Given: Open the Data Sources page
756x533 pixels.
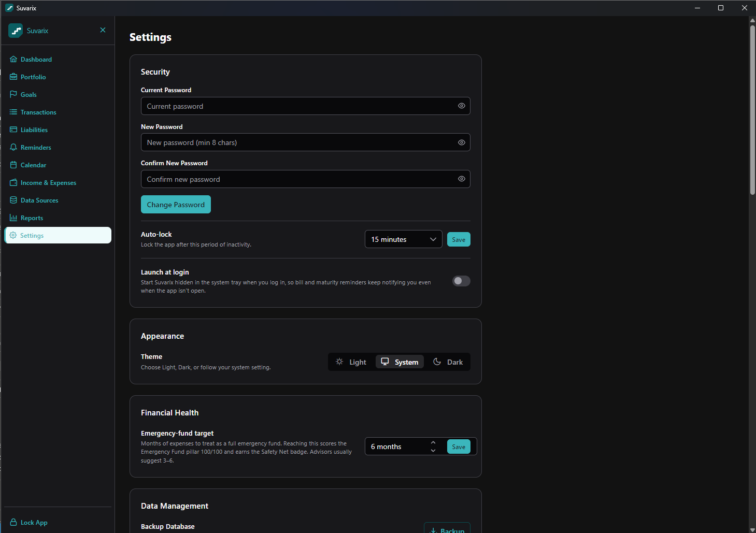Looking at the screenshot, I should point(58,200).
